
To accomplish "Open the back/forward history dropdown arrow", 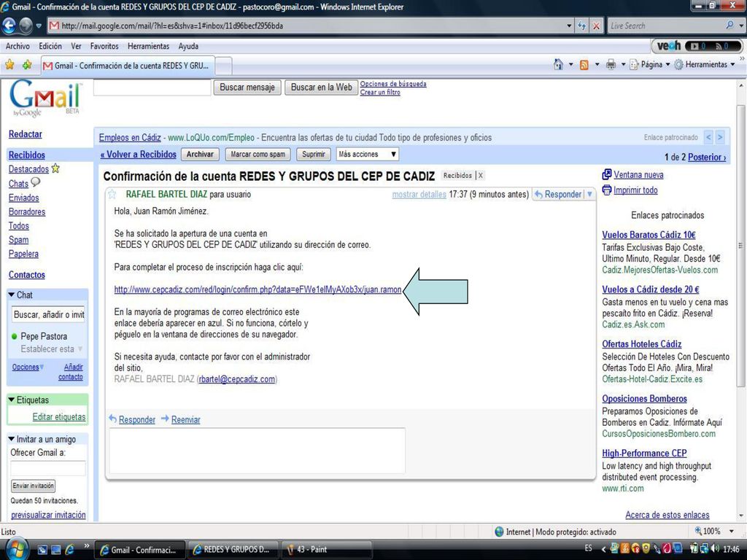I will [39, 26].
